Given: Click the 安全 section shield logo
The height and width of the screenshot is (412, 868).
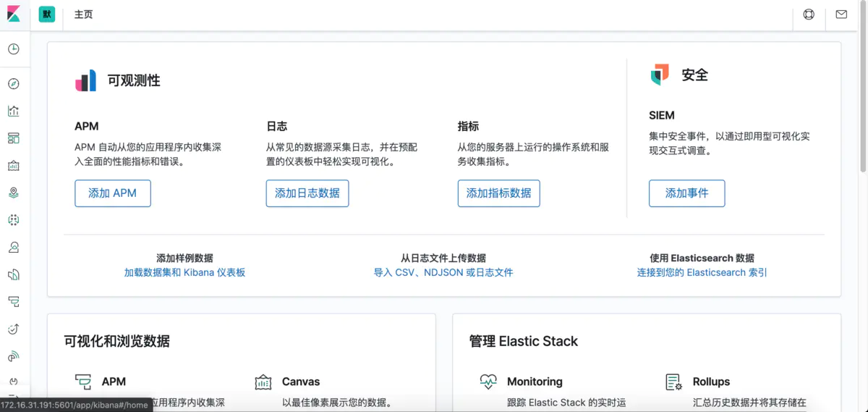Looking at the screenshot, I should point(660,75).
